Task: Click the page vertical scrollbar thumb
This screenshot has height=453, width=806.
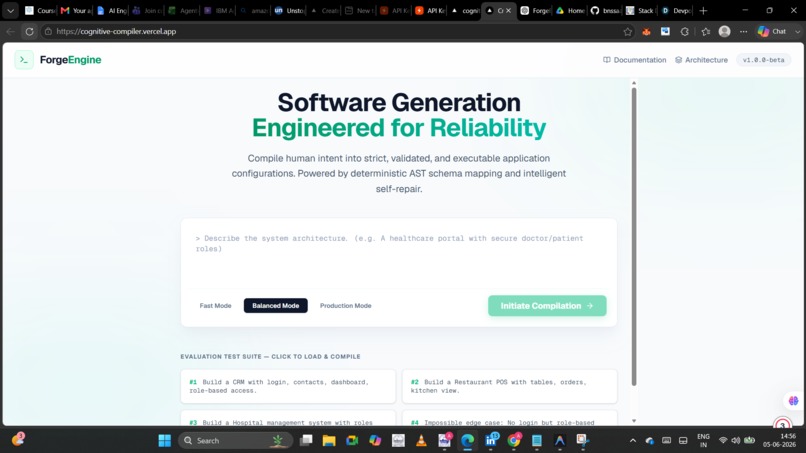Action: 634,237
